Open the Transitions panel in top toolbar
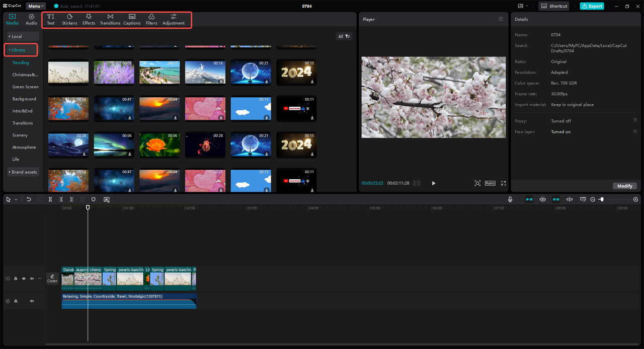Image resolution: width=644 pixels, height=349 pixels. tap(110, 19)
